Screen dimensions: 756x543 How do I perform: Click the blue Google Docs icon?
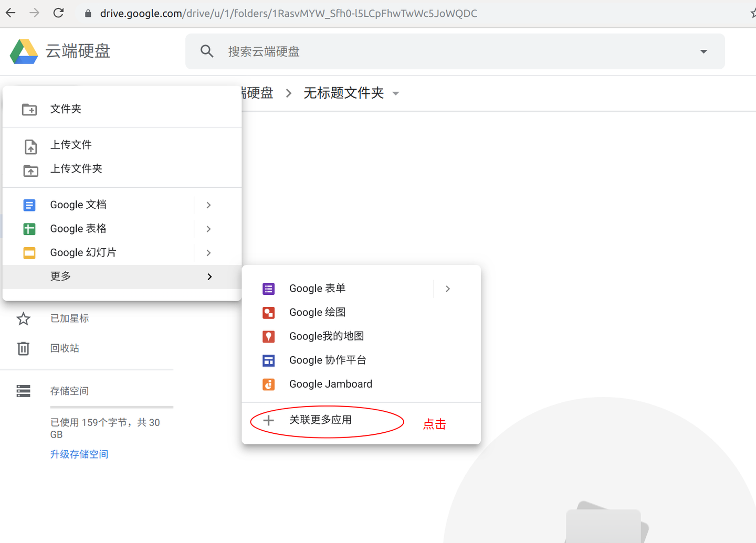(x=29, y=205)
